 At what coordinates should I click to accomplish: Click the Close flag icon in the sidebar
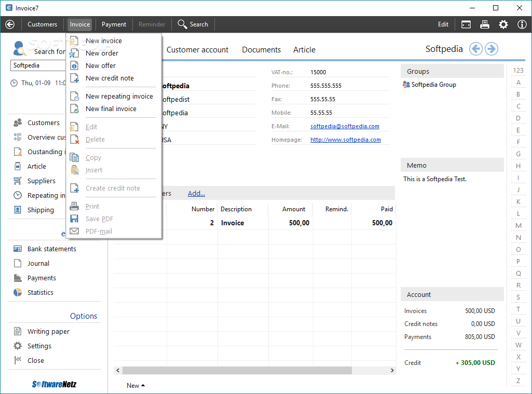(18, 360)
